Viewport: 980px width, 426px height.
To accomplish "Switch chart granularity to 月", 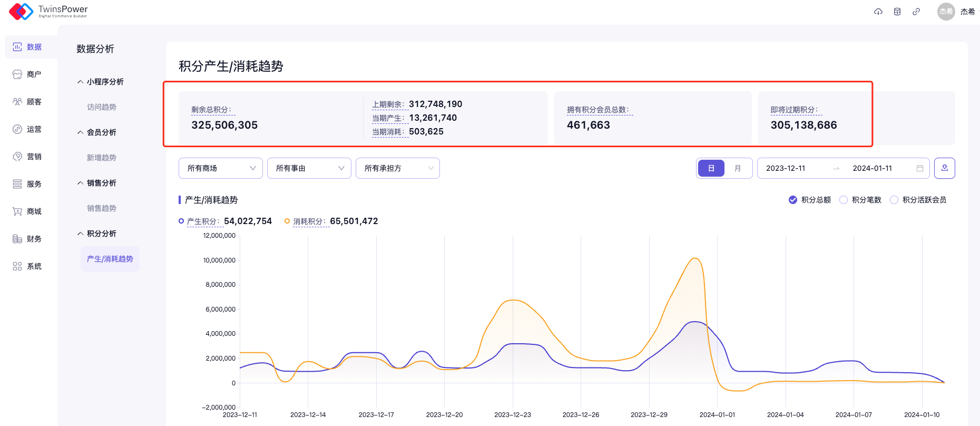I will click(738, 168).
